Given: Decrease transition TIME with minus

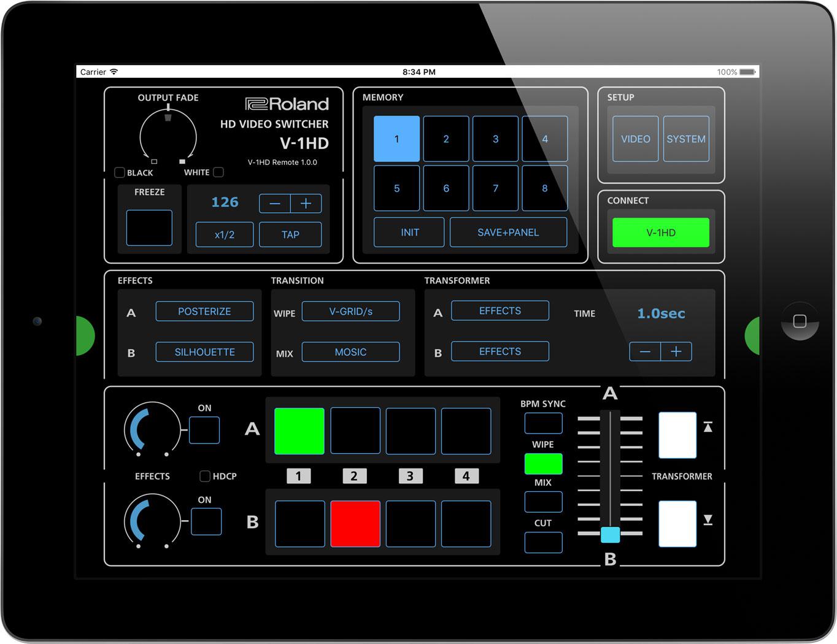Looking at the screenshot, I should pyautogui.click(x=645, y=351).
